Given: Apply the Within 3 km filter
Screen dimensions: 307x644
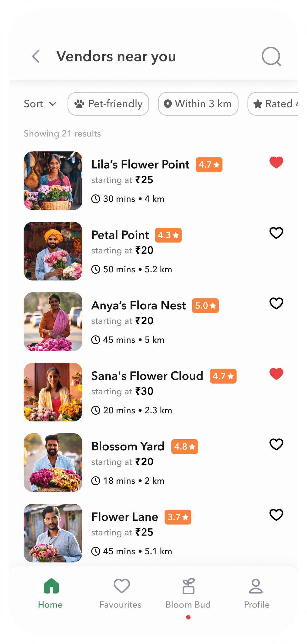Looking at the screenshot, I should pyautogui.click(x=198, y=104).
